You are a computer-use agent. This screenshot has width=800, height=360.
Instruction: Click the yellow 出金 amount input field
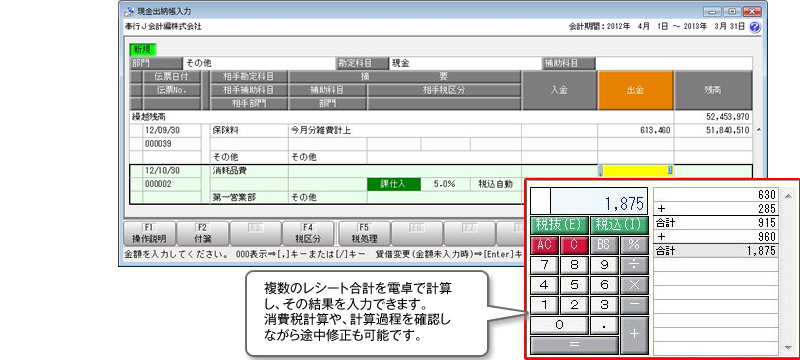coord(636,171)
